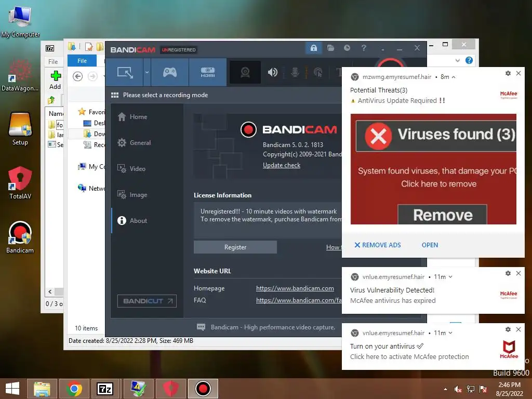Select Bandicam game recording mode
The height and width of the screenshot is (399, 532).
click(170, 72)
